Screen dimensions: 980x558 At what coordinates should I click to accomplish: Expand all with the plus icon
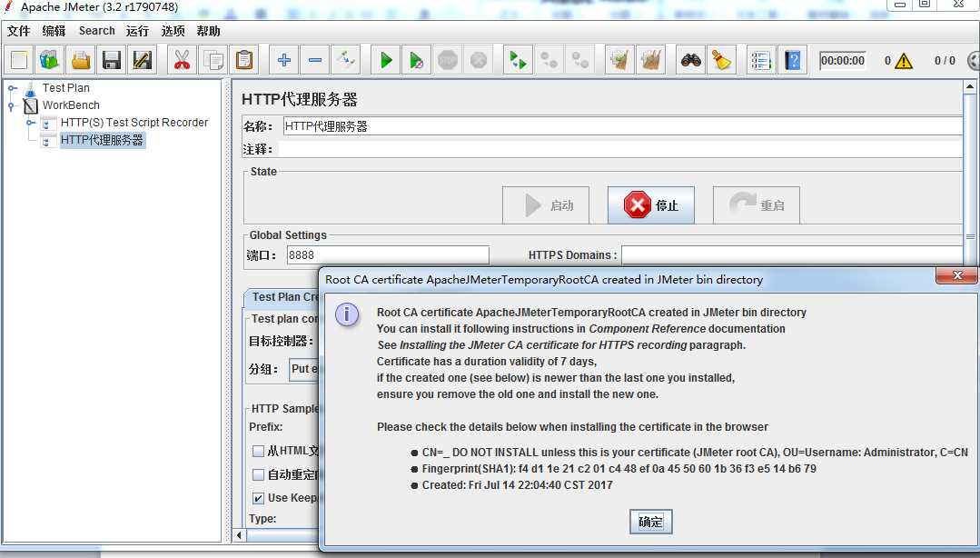coord(283,61)
